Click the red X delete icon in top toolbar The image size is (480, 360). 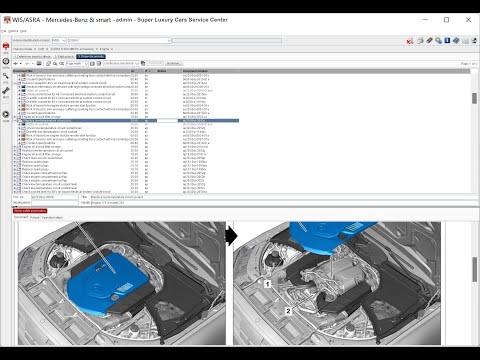410,41
